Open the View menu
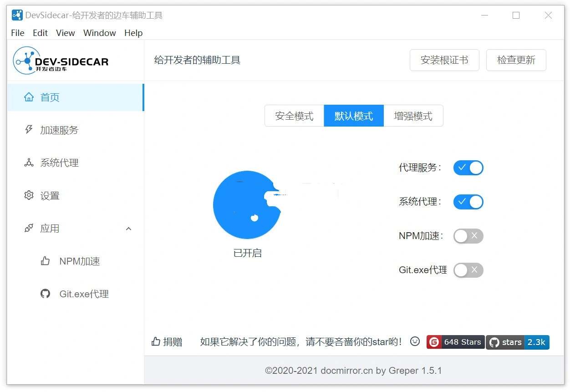Screen dimensions: 570x392 65,33
